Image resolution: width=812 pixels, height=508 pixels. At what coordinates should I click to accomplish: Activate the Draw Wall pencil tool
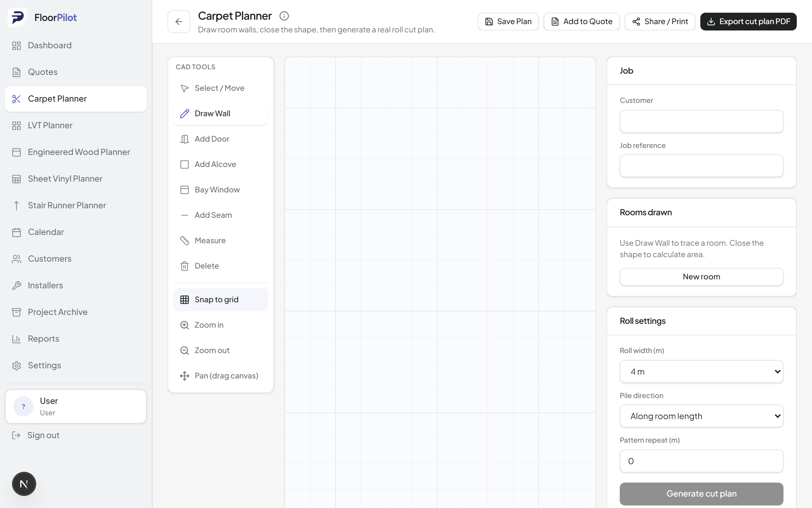(220, 114)
